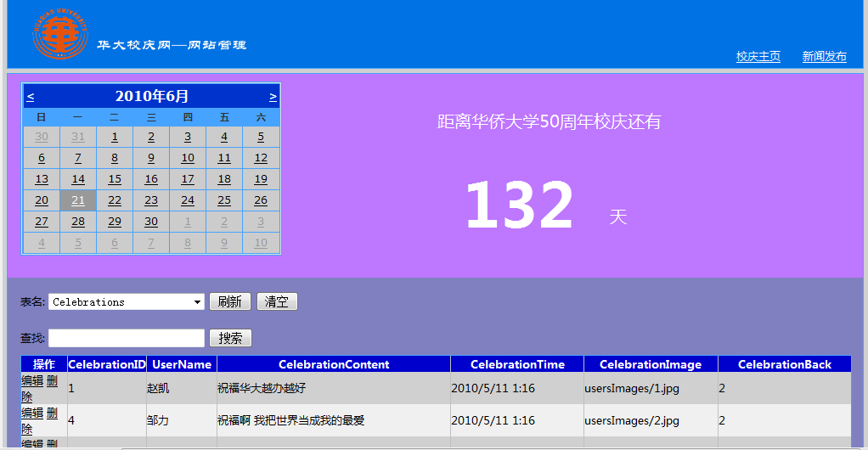The height and width of the screenshot is (450, 868).
Task: Go to next month in calendar
Action: (273, 97)
